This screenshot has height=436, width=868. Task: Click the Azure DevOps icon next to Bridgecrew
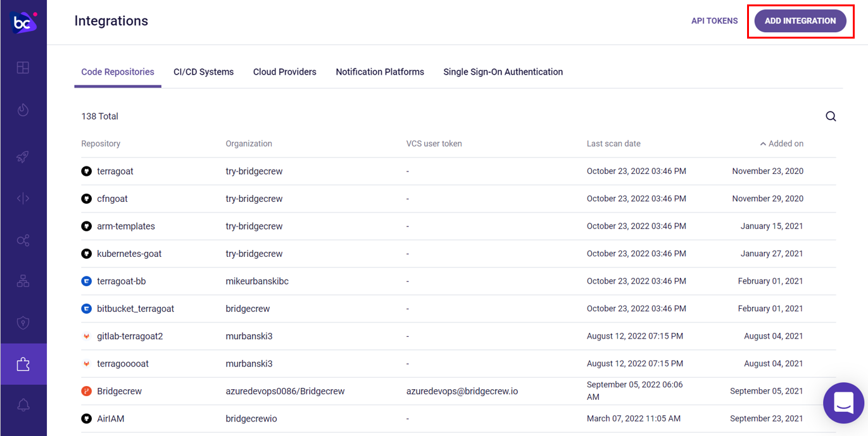tap(87, 391)
